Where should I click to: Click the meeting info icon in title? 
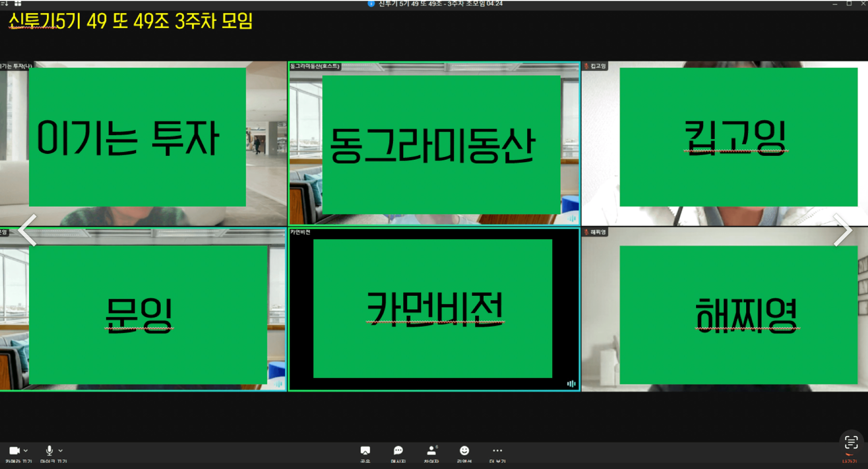tap(371, 4)
